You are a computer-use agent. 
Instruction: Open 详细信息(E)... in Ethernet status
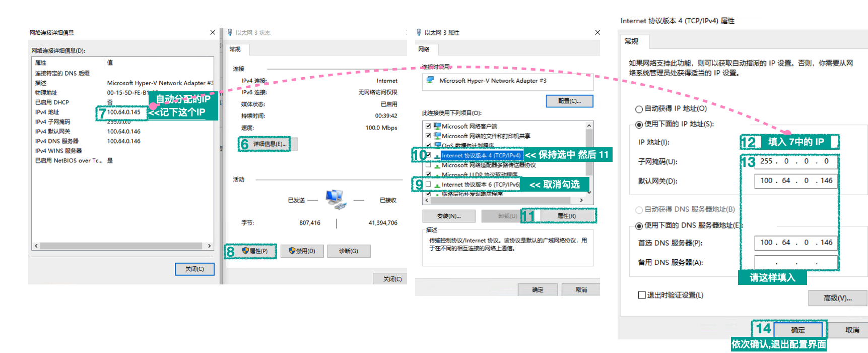click(269, 144)
